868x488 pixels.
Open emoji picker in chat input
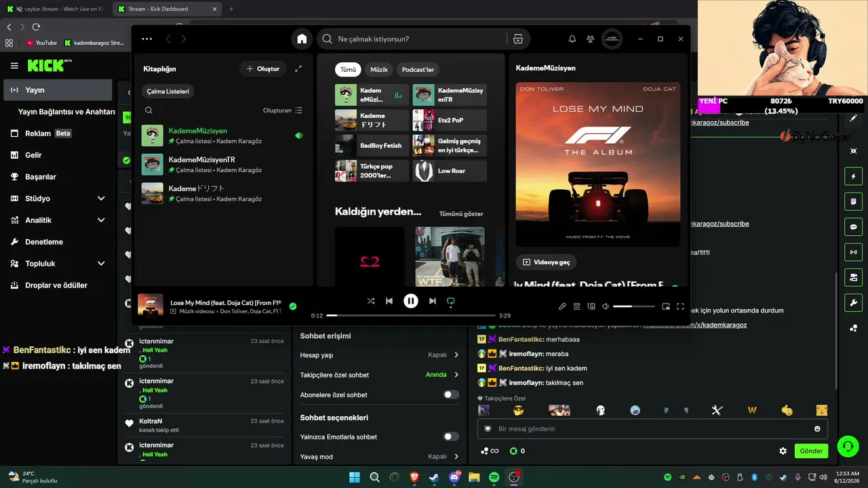click(817, 429)
